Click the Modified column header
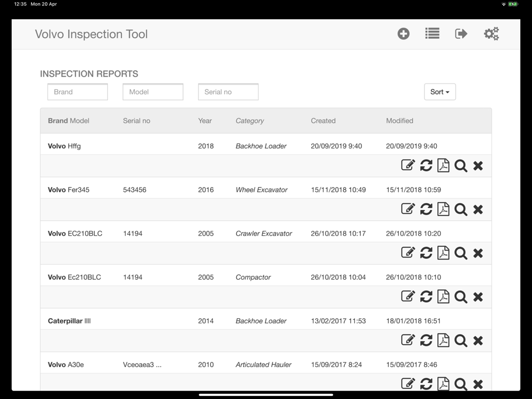The height and width of the screenshot is (399, 532). 400,121
